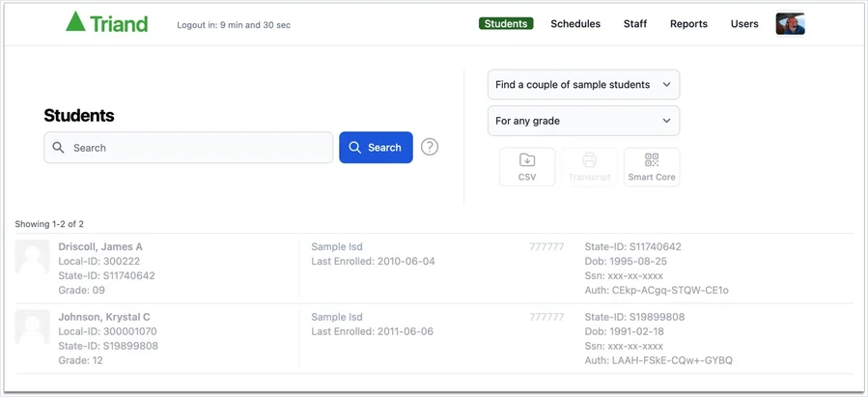Navigate to the Users tab
Image resolution: width=868 pixels, height=397 pixels.
pyautogui.click(x=744, y=24)
